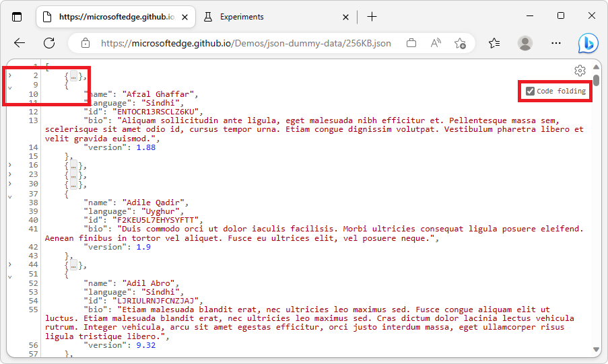Click the name value "Afzal Ghaffar"
Image resolution: width=608 pixels, height=364 pixels.
pos(158,94)
